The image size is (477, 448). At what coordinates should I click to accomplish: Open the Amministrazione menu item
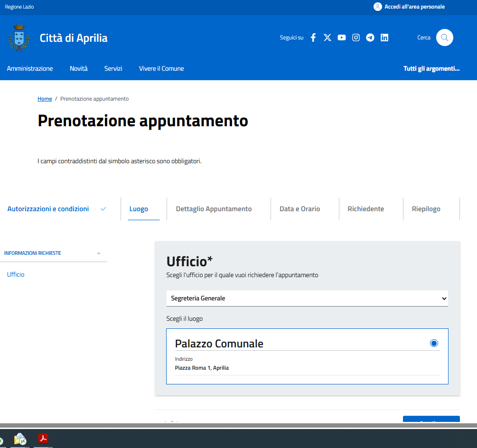(x=30, y=68)
